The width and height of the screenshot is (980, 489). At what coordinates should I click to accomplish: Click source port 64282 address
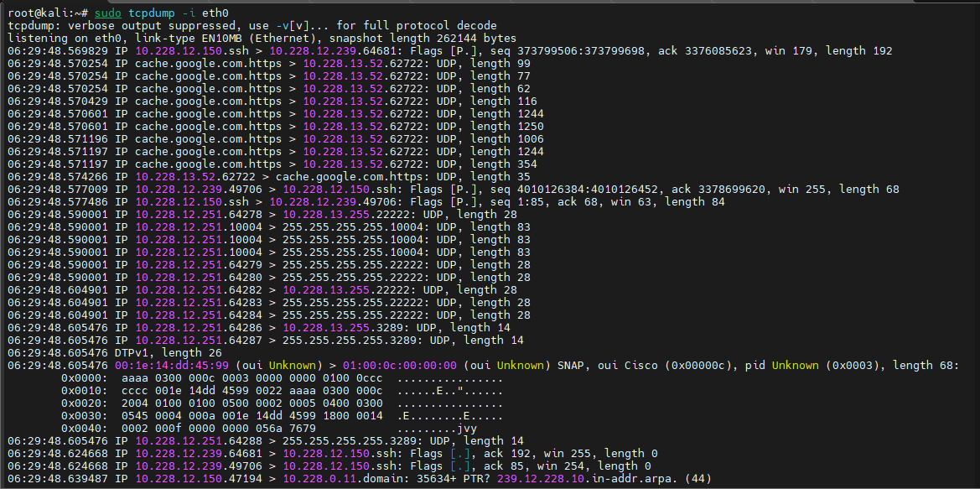(199, 289)
